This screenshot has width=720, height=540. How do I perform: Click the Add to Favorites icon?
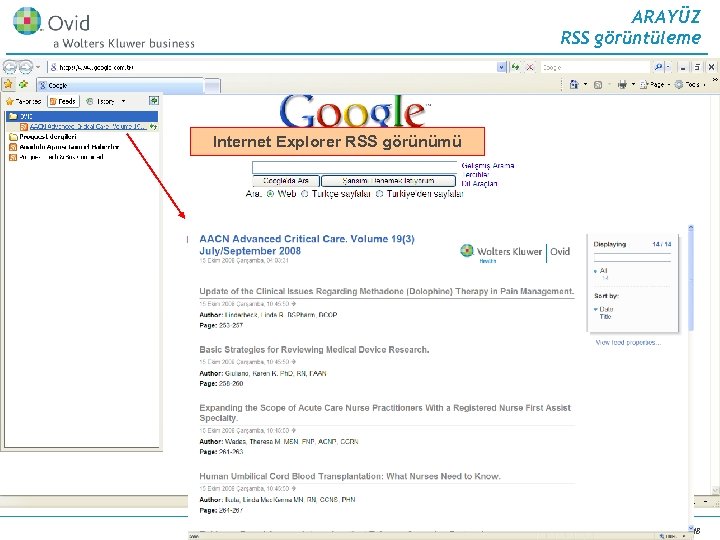[x=23, y=84]
